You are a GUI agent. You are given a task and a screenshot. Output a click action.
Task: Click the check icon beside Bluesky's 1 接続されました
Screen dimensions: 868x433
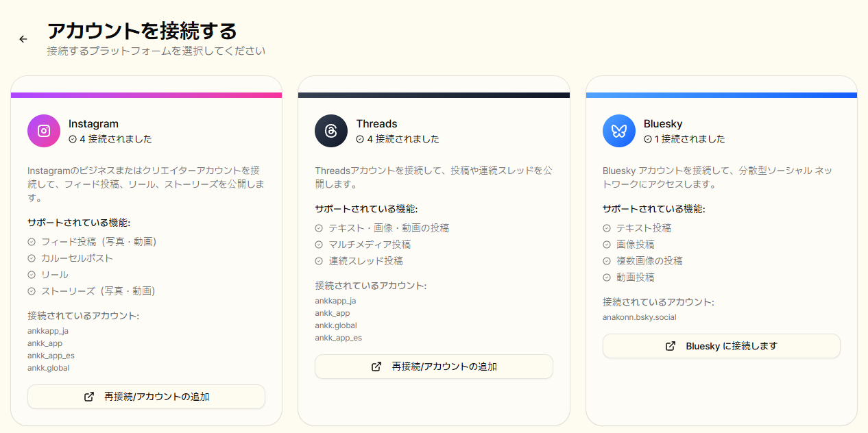point(648,139)
